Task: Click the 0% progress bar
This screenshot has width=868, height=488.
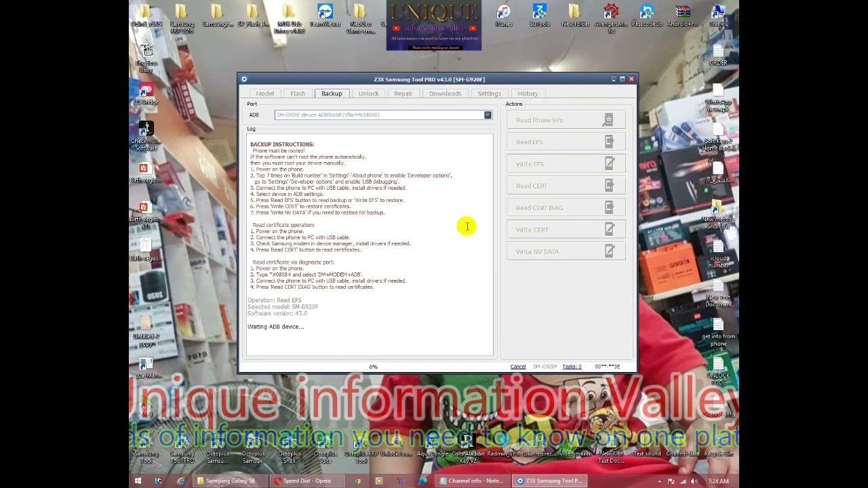Action: pos(373,367)
